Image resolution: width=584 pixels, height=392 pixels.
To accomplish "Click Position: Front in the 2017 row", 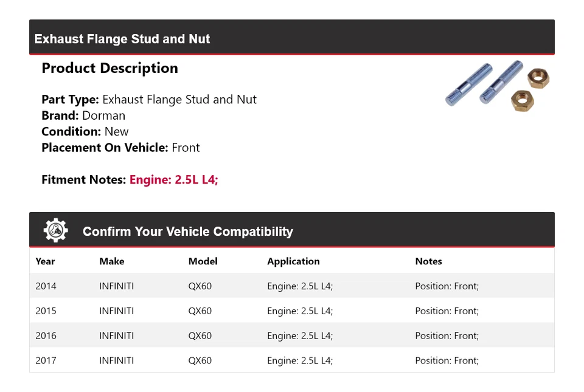I will click(447, 360).
